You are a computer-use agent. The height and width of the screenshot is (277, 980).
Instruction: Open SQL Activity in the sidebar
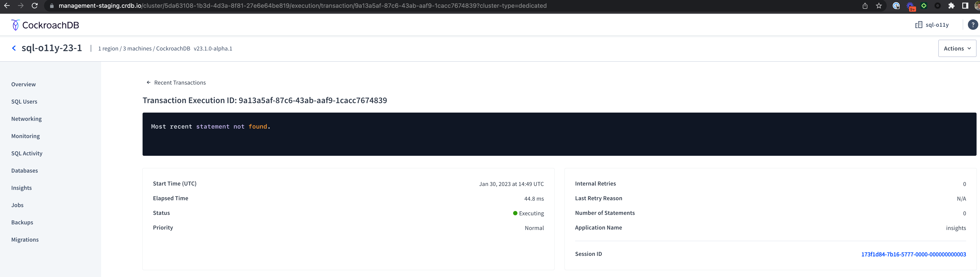27,154
